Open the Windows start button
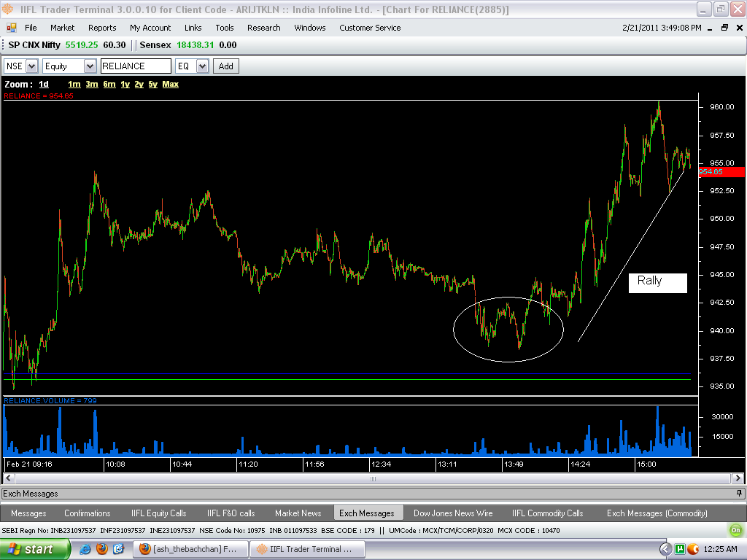 (35, 549)
